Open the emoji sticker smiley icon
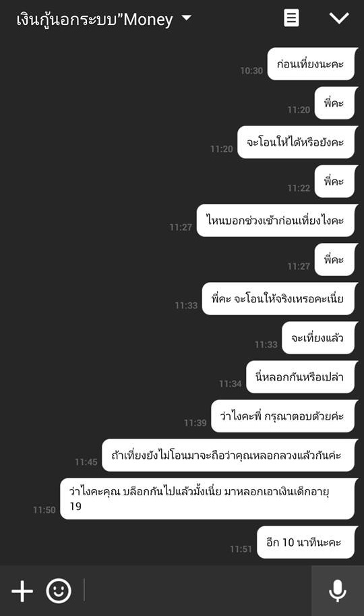 pos(59,590)
